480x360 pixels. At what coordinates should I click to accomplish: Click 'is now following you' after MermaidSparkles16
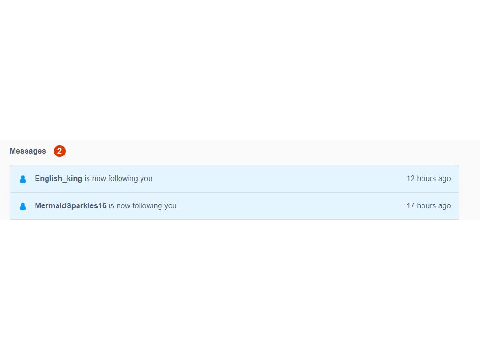142,206
